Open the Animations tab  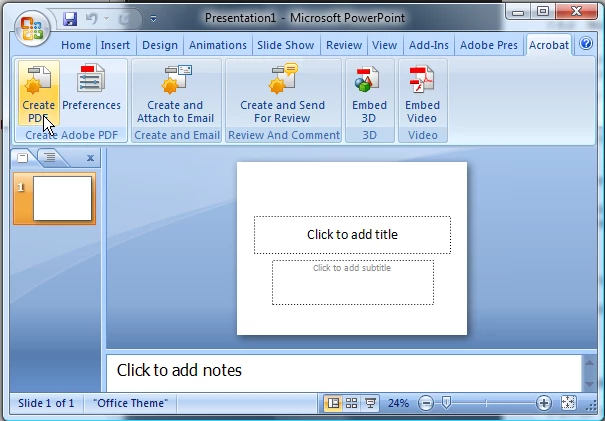click(218, 45)
